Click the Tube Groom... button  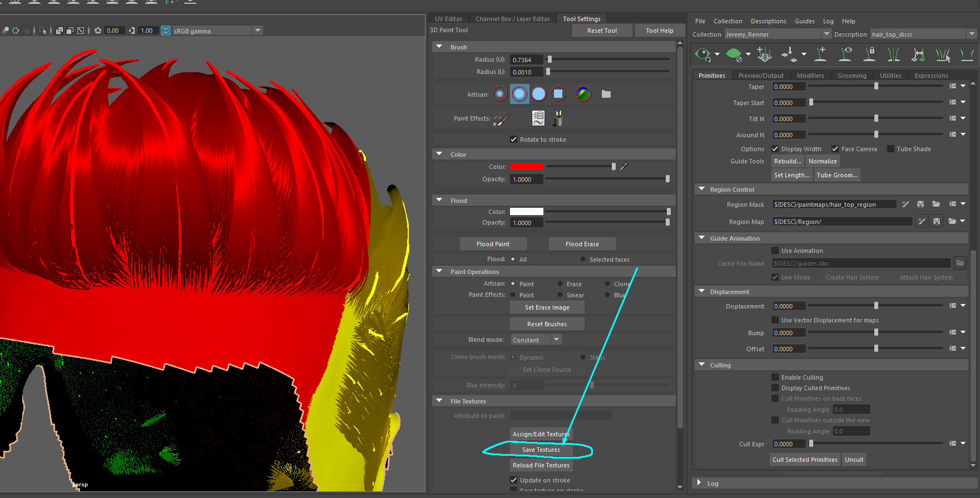pyautogui.click(x=837, y=175)
